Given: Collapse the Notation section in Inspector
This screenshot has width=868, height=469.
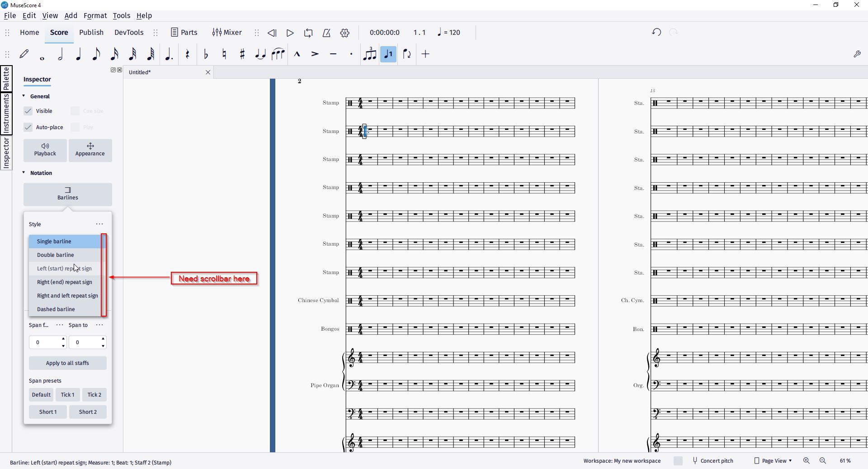Looking at the screenshot, I should 24,173.
